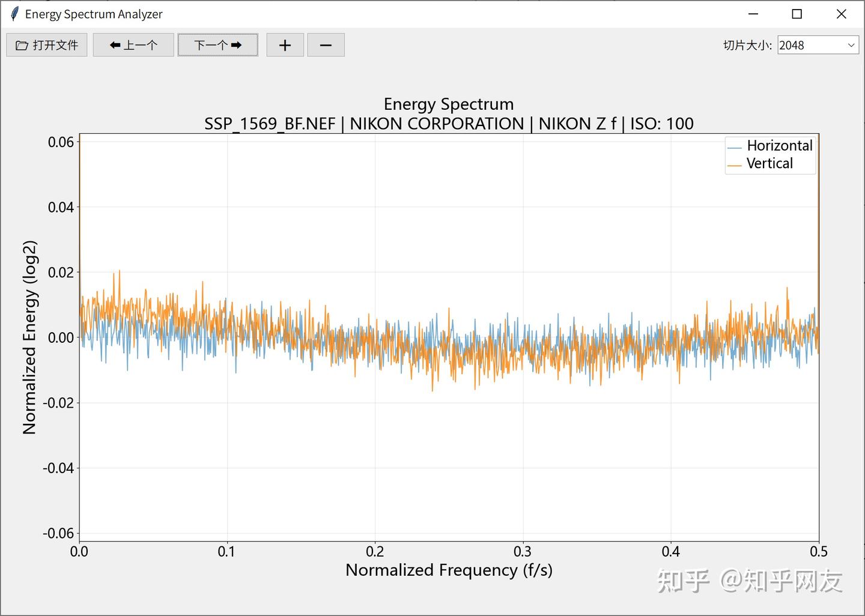Minimize the Energy Spectrum Analyzer window
This screenshot has height=616, width=865.
[x=753, y=14]
